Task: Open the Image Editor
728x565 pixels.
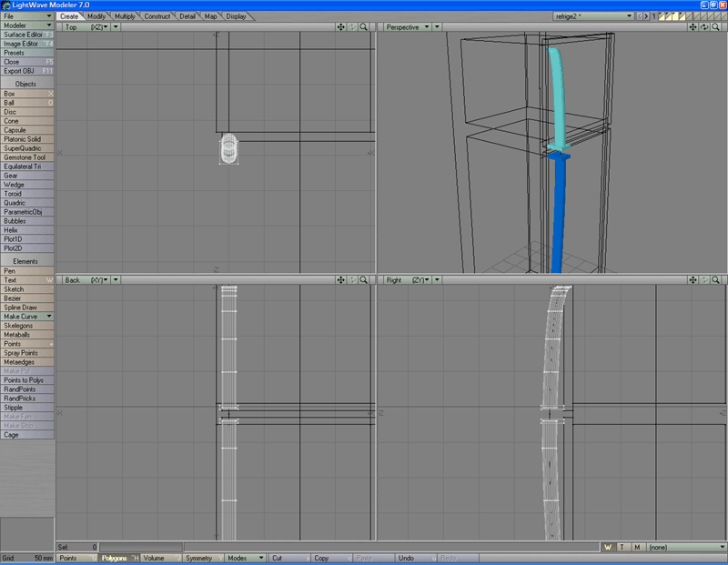Action: (x=27, y=44)
